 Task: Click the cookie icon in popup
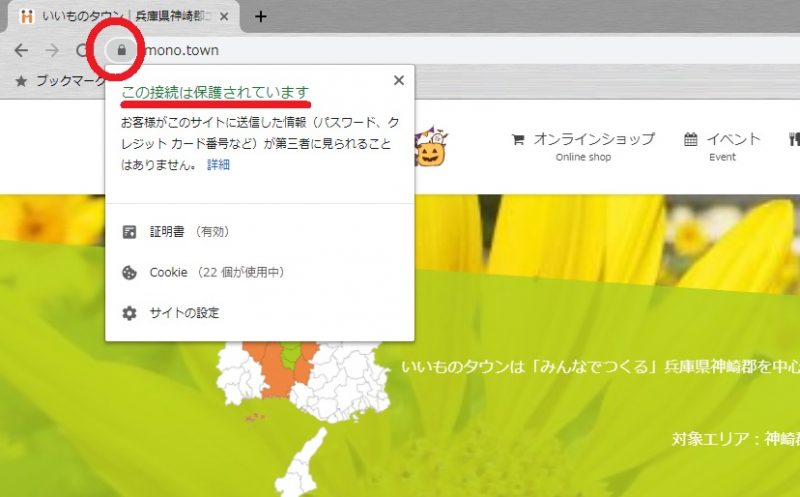pos(129,272)
